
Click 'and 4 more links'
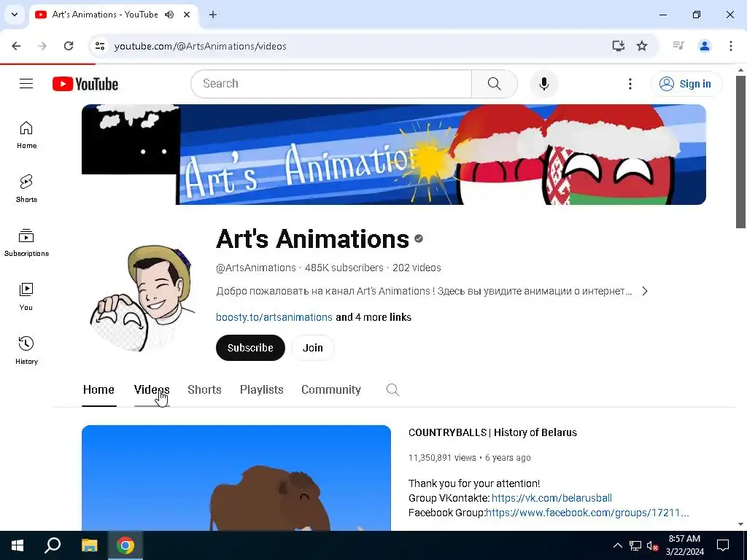(373, 317)
